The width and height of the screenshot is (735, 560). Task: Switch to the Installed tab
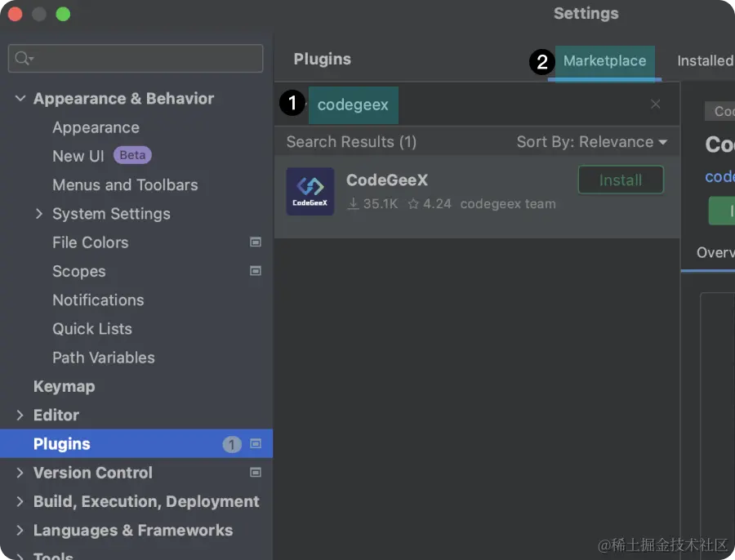pos(706,60)
